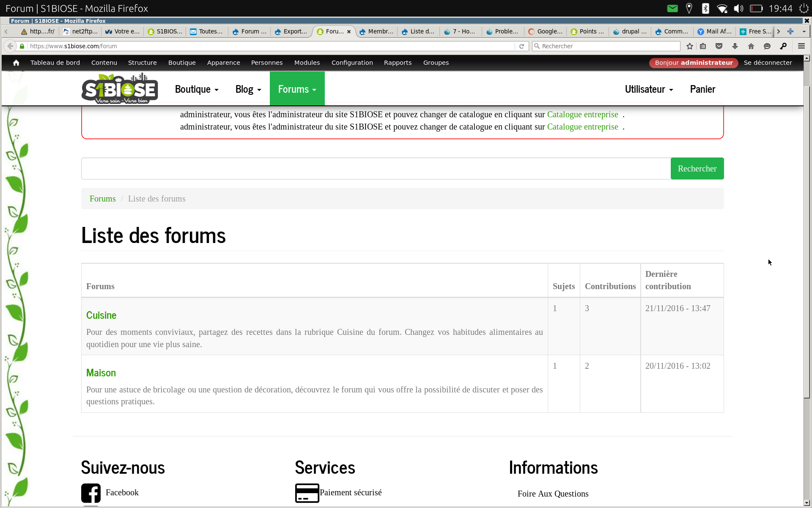The height and width of the screenshot is (508, 812).
Task: Click the Firefox URL address bar
Action: tap(271, 46)
